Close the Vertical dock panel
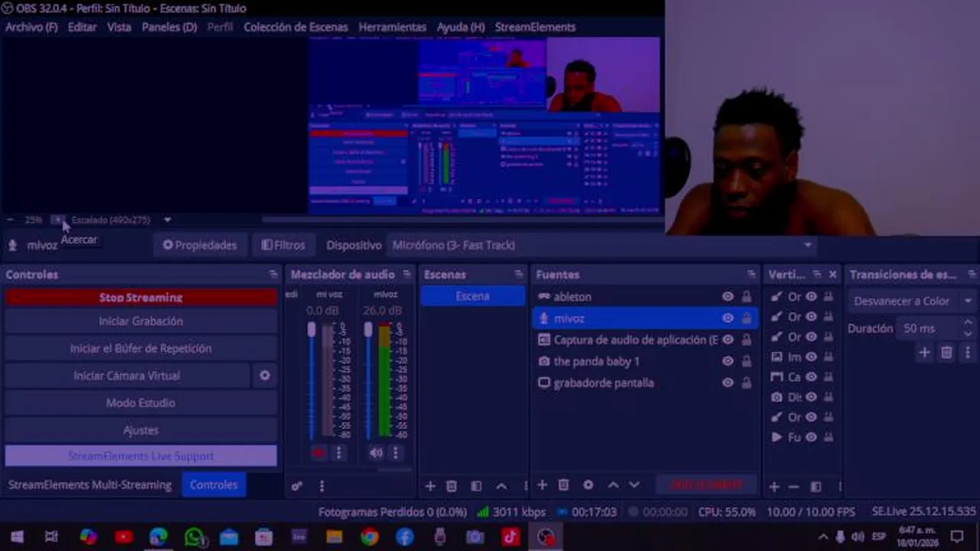 [833, 274]
